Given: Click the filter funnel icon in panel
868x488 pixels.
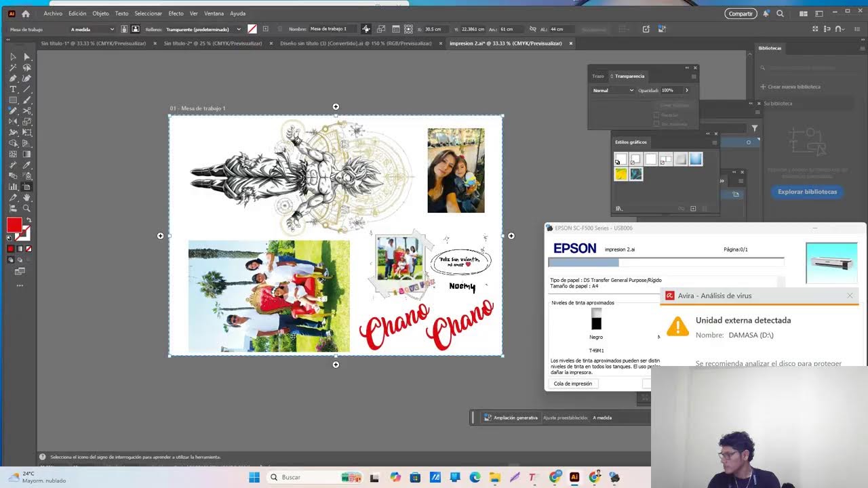Looking at the screenshot, I should click(x=754, y=128).
